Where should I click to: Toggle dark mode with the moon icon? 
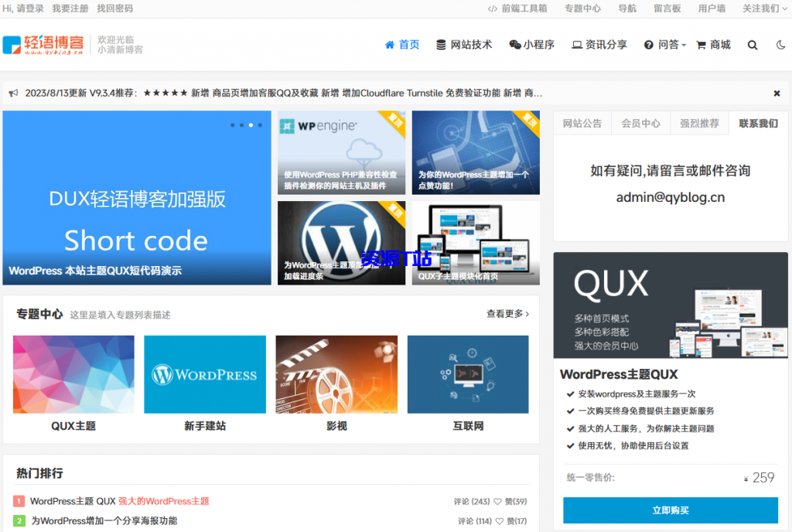point(780,45)
